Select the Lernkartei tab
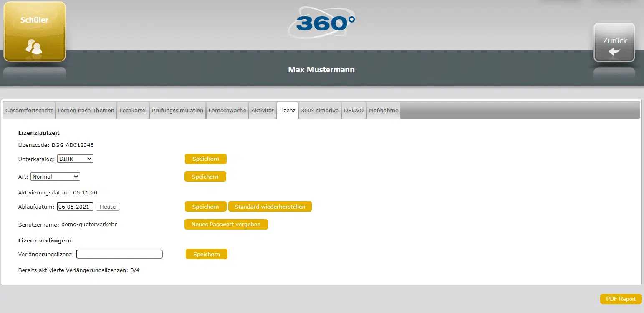The image size is (644, 313). (x=133, y=111)
